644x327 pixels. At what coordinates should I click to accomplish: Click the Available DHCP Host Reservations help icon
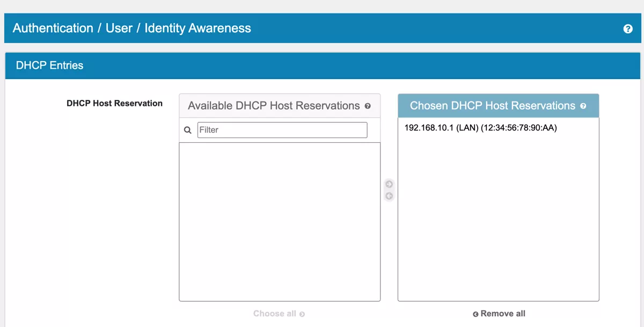click(x=367, y=106)
